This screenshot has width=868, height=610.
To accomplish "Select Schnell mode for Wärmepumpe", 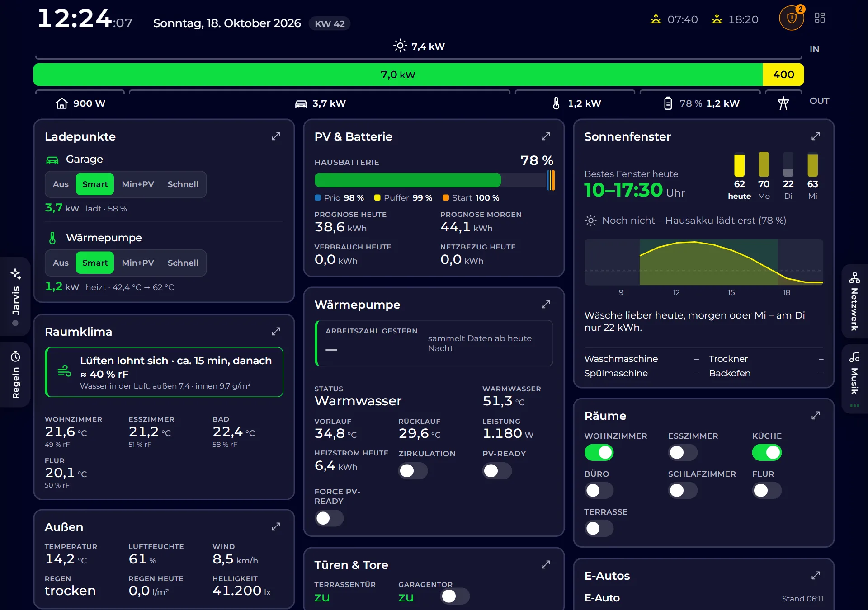I will [x=183, y=263].
